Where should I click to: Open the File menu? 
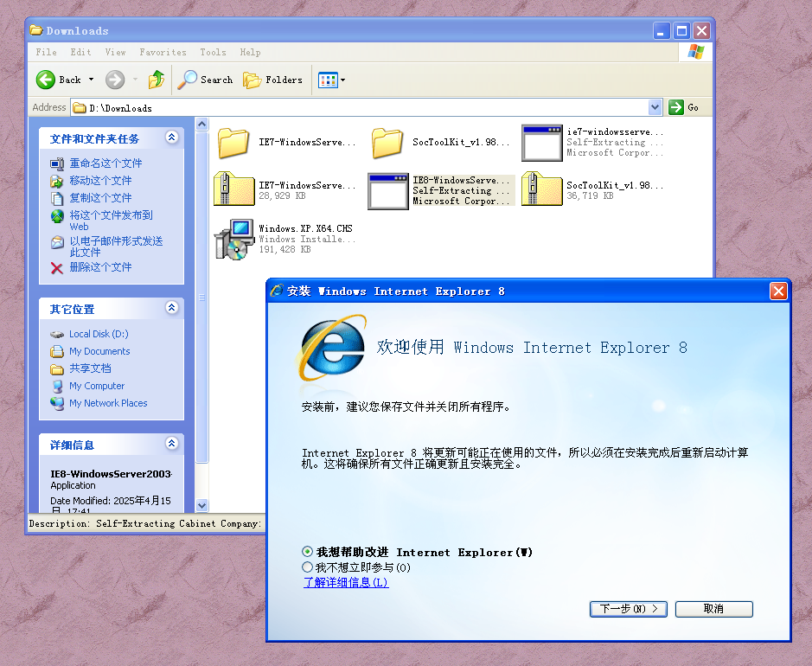pyautogui.click(x=46, y=52)
